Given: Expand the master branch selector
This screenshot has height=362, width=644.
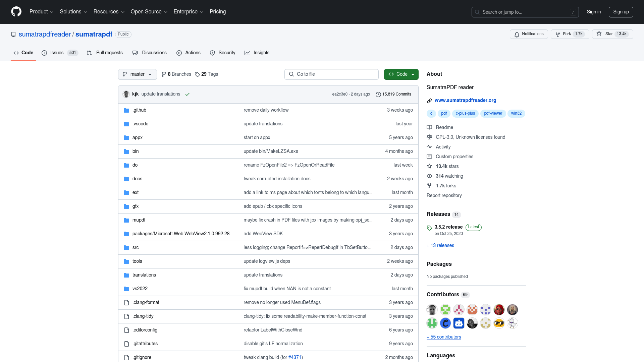Looking at the screenshot, I should click(137, 74).
